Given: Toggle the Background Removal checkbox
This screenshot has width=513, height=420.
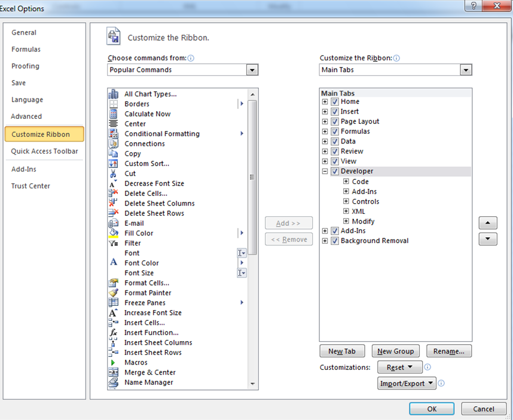Looking at the screenshot, I should (335, 241).
